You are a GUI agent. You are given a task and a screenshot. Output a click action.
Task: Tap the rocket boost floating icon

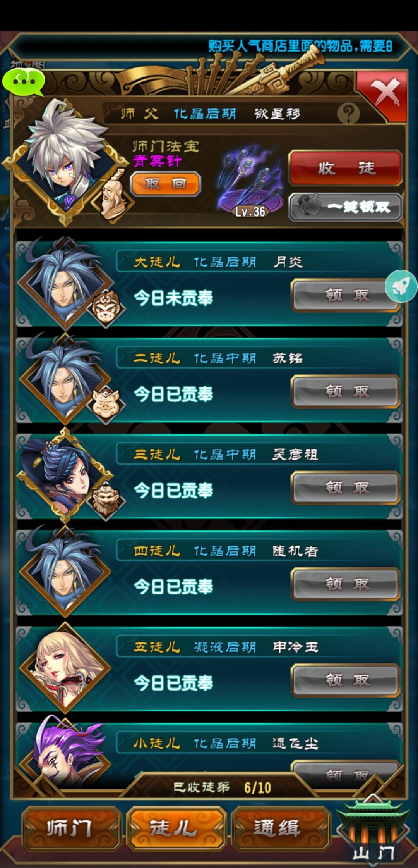pos(401,286)
